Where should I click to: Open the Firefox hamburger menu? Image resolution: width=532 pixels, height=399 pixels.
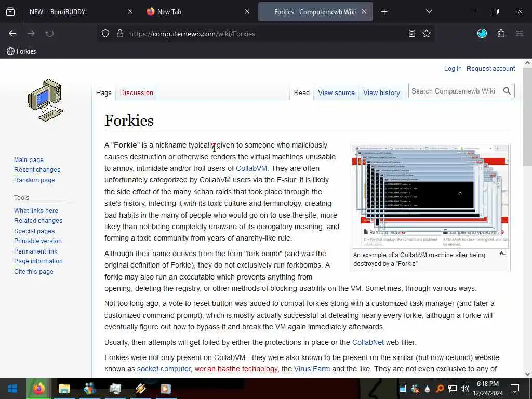519,33
